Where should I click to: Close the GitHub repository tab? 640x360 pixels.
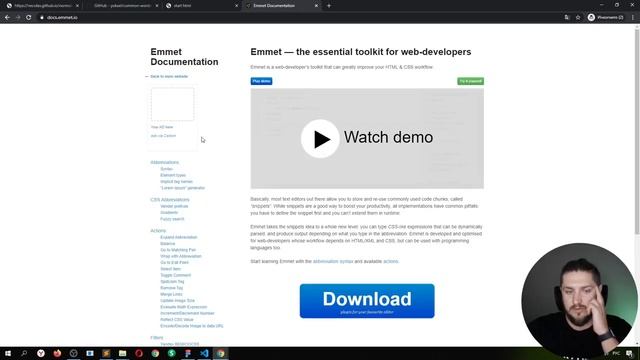tap(157, 6)
